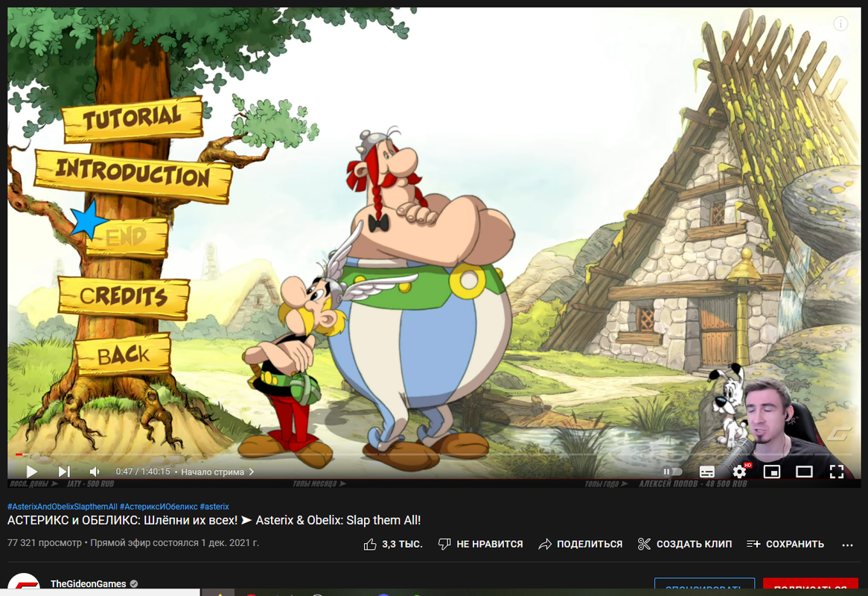Turn on subtitles
Viewport: 868px width, 596px height.
click(707, 472)
